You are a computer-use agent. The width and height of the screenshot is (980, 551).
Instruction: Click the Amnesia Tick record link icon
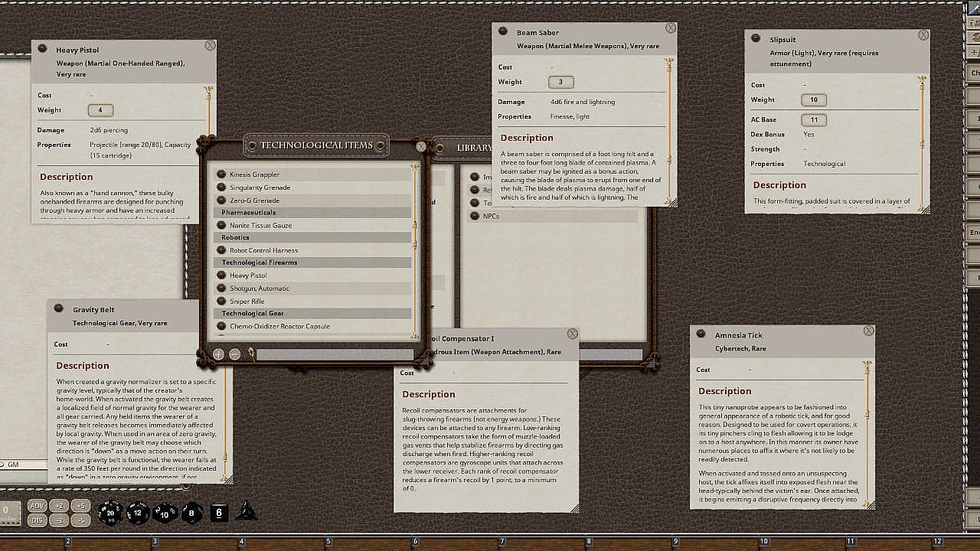701,334
